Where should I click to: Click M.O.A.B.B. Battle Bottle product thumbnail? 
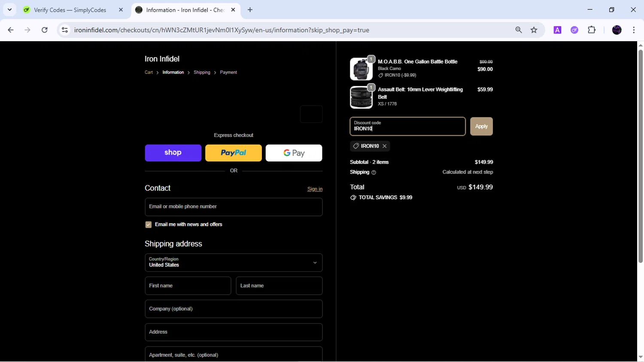point(361,69)
